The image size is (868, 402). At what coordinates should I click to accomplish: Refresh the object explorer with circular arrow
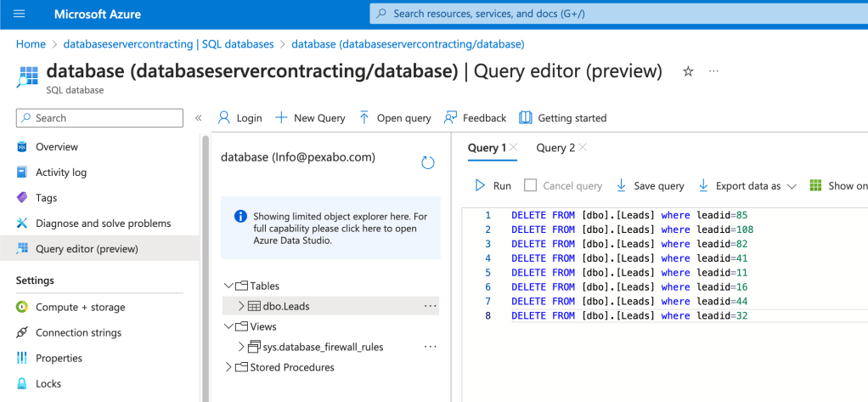pyautogui.click(x=428, y=163)
